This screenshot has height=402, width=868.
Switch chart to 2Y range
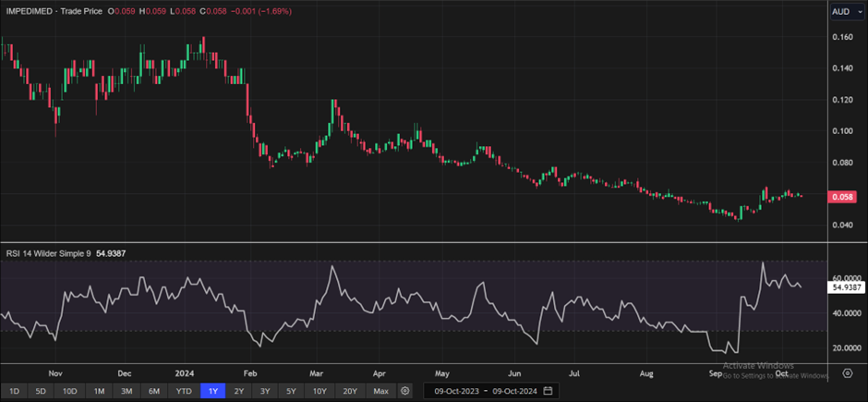click(239, 391)
